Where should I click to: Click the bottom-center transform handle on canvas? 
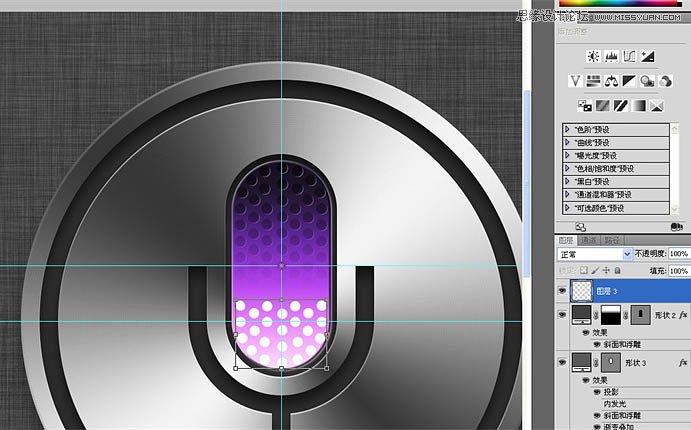tap(282, 369)
